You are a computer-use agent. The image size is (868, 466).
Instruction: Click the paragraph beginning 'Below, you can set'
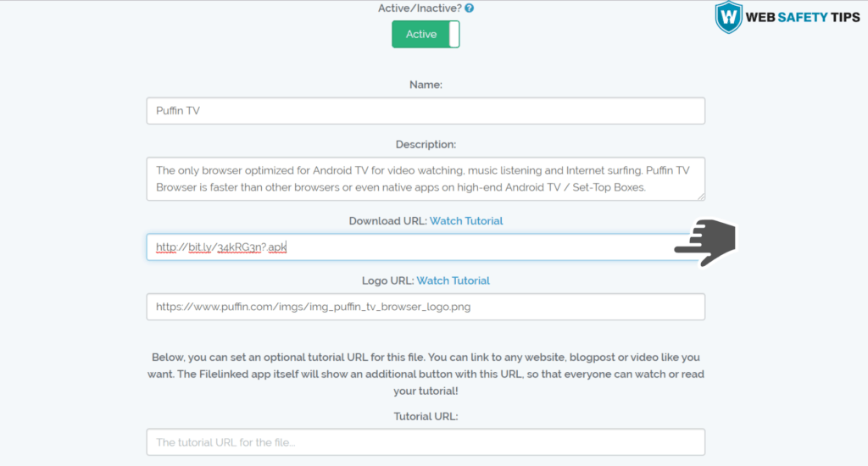click(x=426, y=374)
